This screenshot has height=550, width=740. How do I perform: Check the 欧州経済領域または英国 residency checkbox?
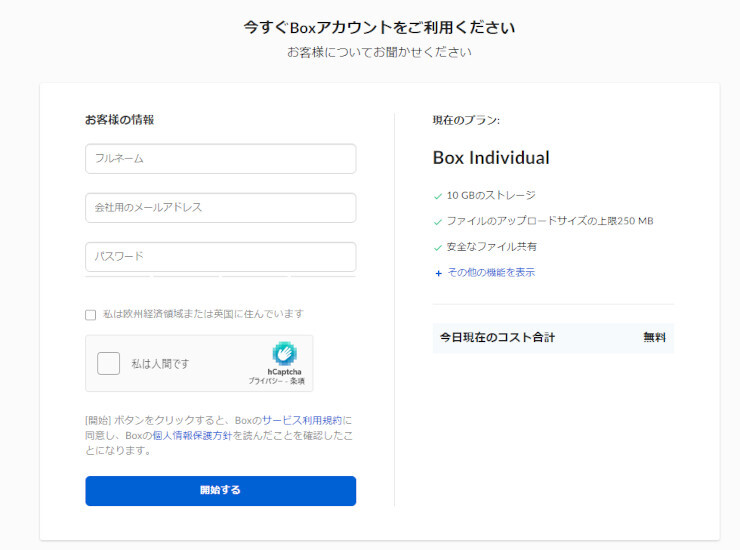click(91, 315)
